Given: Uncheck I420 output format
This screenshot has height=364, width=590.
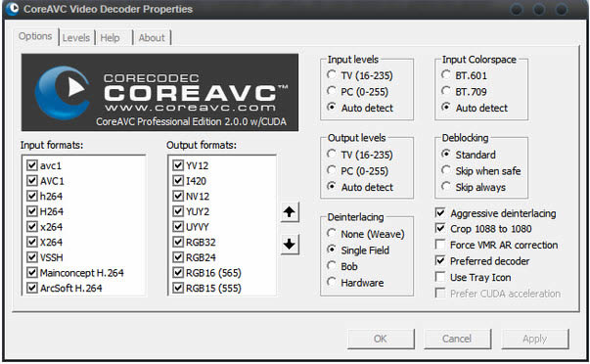Looking at the screenshot, I should click(178, 181).
